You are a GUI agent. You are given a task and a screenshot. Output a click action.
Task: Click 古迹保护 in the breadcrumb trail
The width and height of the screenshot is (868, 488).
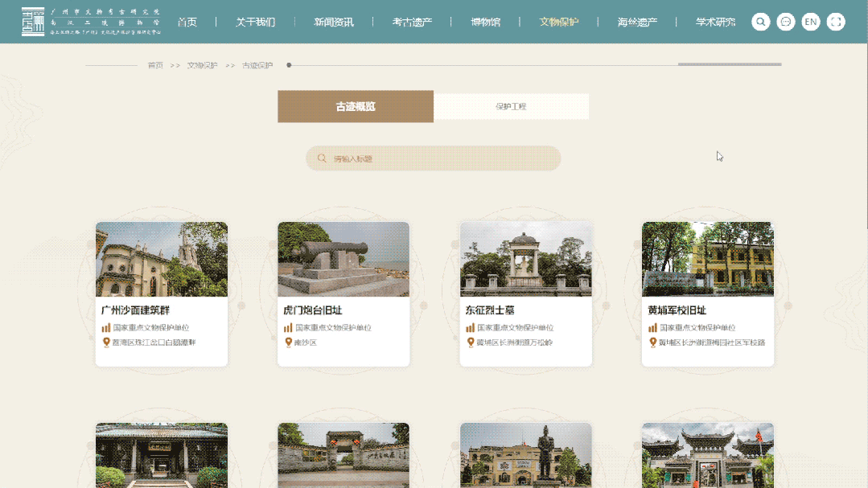click(x=257, y=65)
